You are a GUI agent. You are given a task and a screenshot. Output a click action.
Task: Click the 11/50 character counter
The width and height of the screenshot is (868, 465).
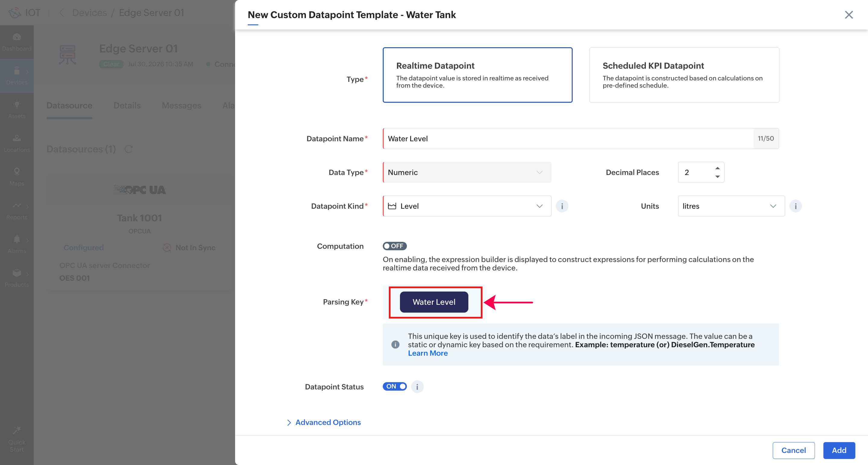tap(766, 139)
